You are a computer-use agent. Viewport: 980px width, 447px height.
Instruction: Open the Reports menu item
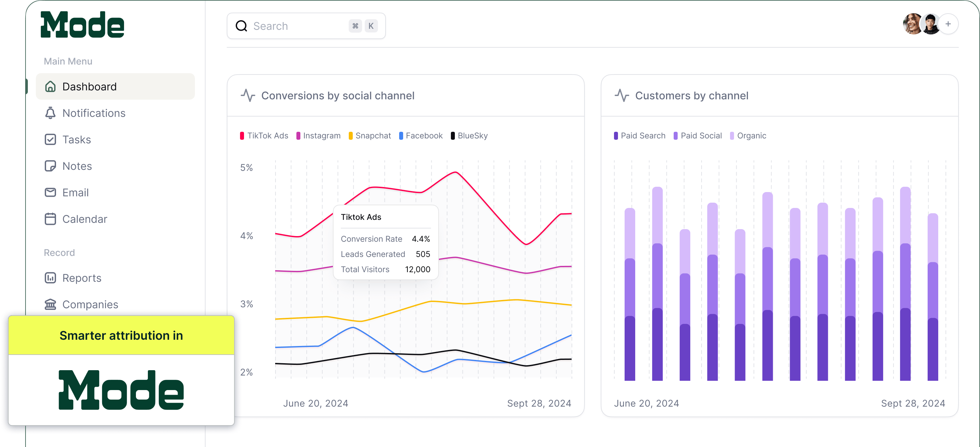pyautogui.click(x=82, y=278)
